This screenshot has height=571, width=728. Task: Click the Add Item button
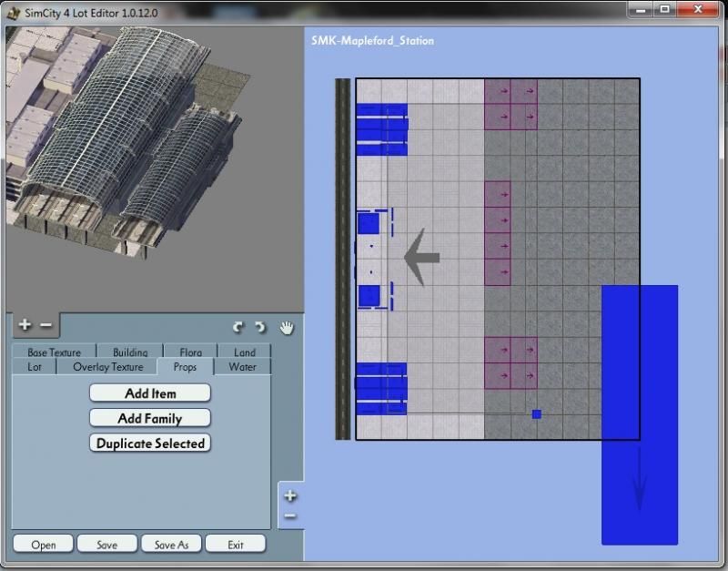(150, 393)
